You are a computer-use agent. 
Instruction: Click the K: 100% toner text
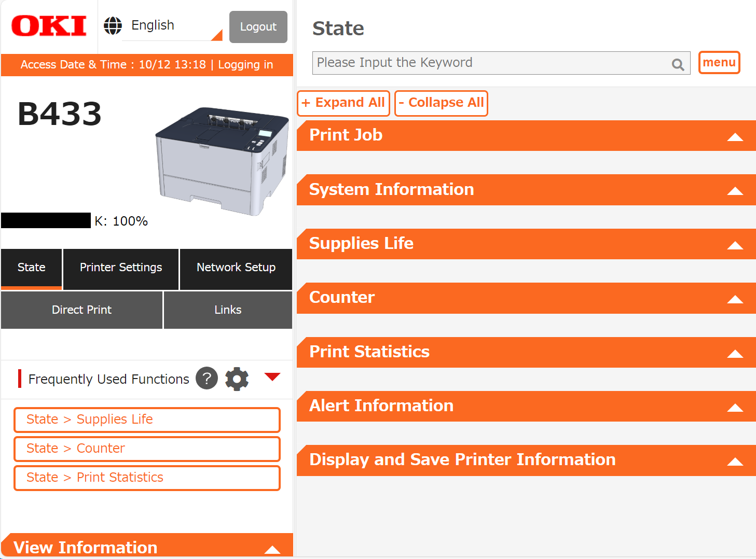click(121, 221)
